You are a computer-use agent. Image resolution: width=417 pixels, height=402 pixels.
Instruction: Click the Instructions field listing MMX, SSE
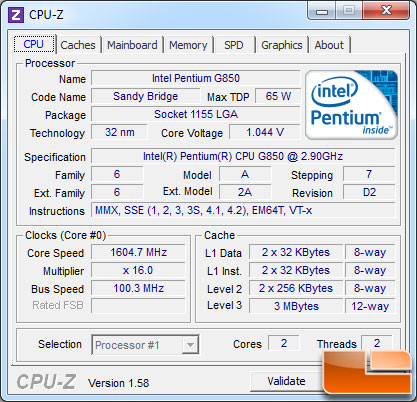point(243,210)
